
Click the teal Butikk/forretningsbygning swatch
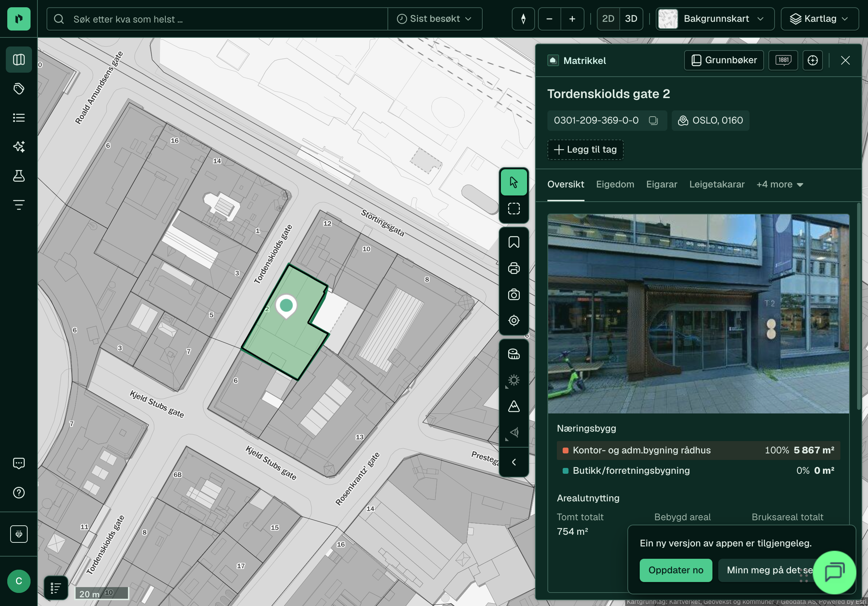pyautogui.click(x=565, y=471)
